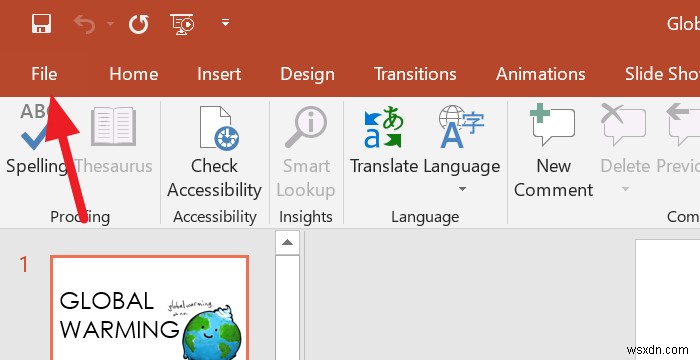This screenshot has width=700, height=360.
Task: Add a New Comment
Action: [553, 152]
